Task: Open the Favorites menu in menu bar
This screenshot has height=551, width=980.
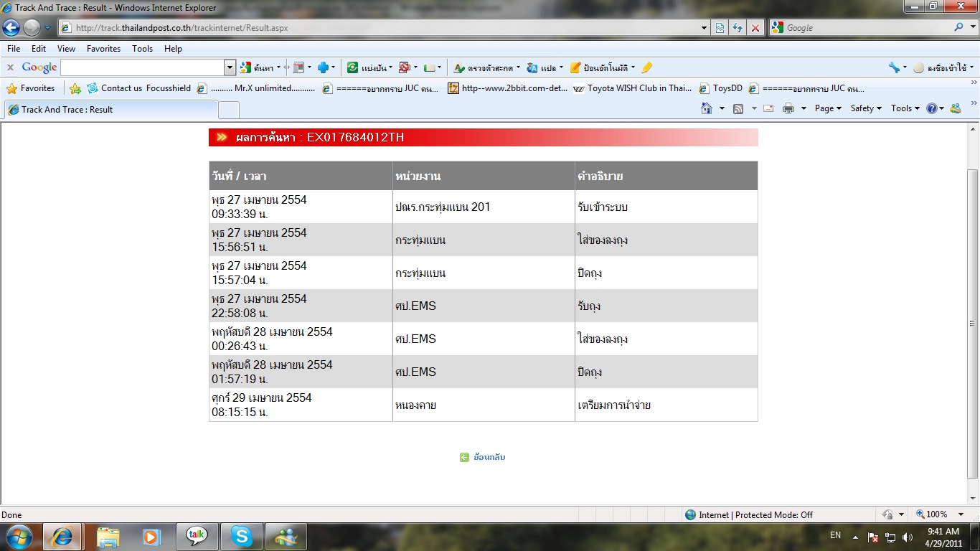Action: click(103, 49)
